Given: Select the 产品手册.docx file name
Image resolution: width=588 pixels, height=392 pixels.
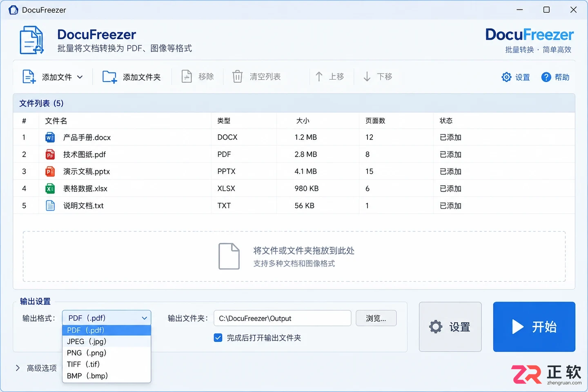Looking at the screenshot, I should coord(87,138).
